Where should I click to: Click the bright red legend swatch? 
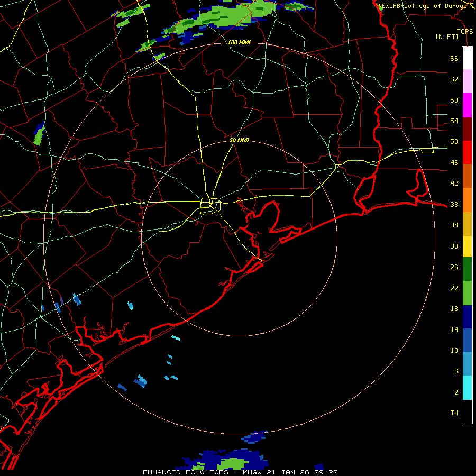(467, 152)
